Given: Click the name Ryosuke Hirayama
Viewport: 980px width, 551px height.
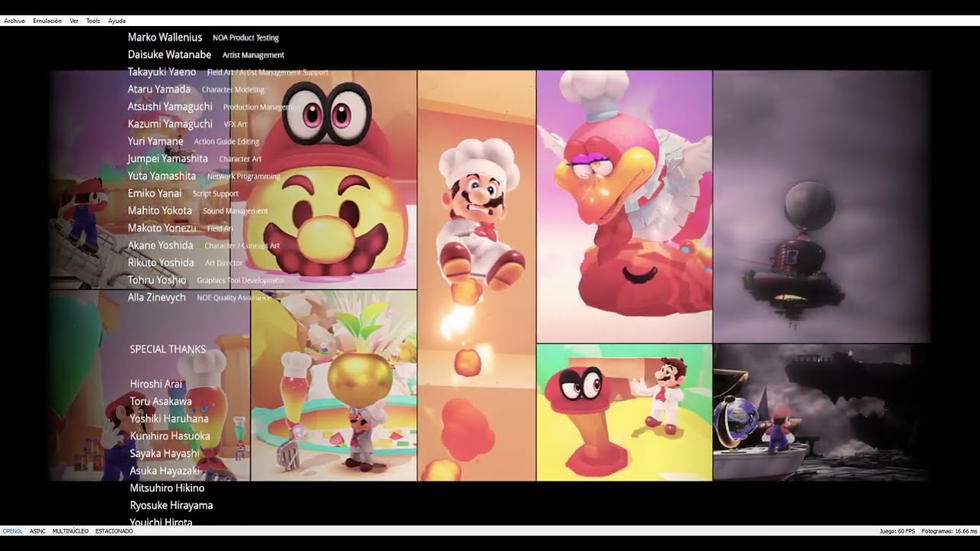Looking at the screenshot, I should (x=171, y=505).
